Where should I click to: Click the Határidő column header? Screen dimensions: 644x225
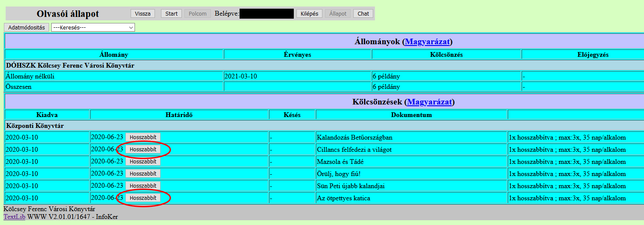179,115
